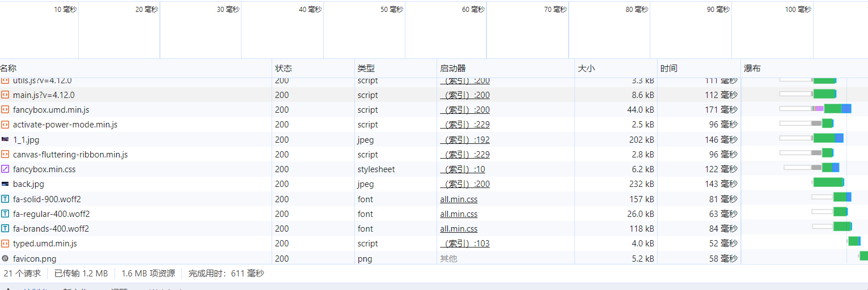
Task: Click the image thumbnail icon for back.jpg
Action: [x=5, y=184]
